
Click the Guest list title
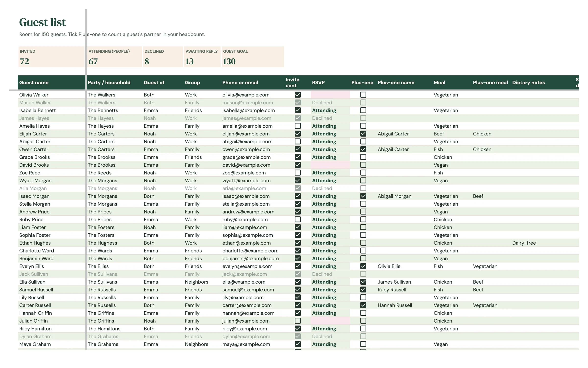[42, 22]
